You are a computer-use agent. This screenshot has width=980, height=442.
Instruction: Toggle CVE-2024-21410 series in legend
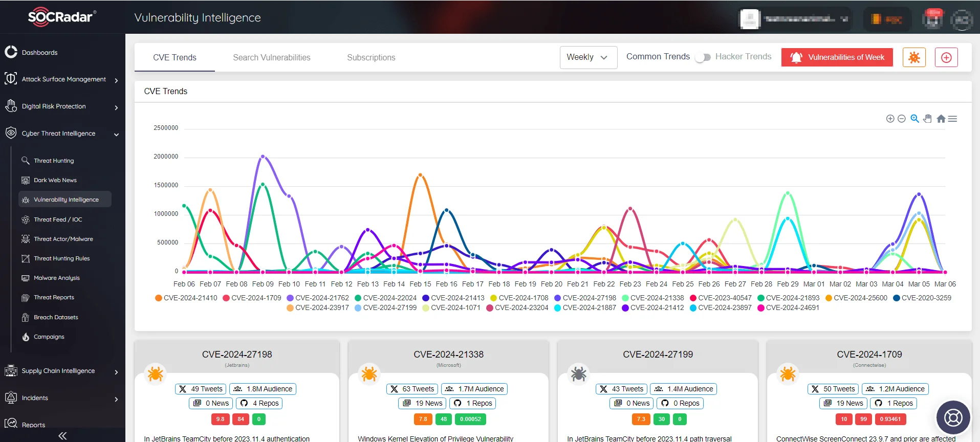tap(186, 298)
